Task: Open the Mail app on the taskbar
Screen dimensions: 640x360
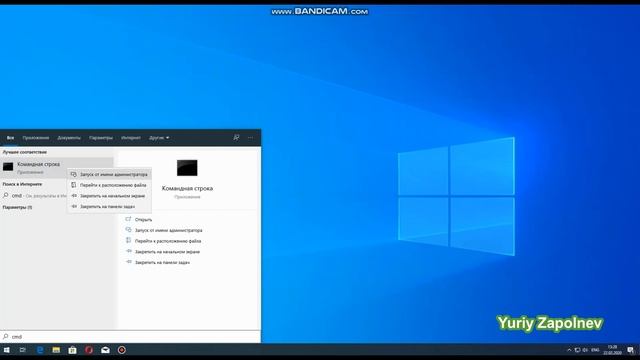Action: pos(105,350)
